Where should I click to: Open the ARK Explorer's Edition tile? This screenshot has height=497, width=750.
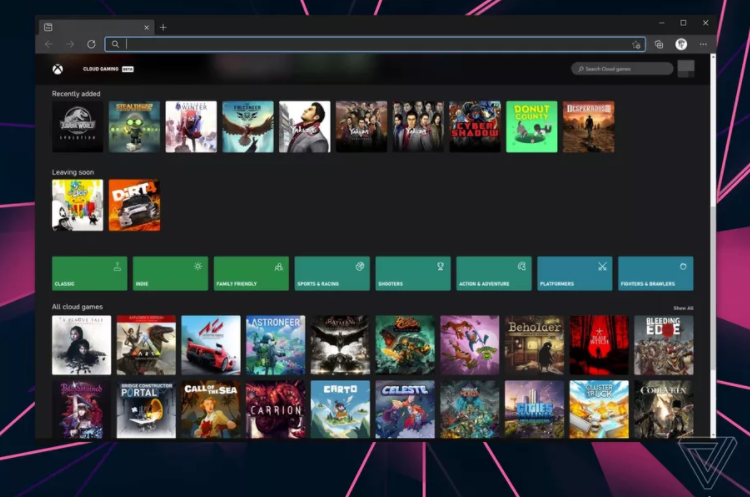tap(146, 345)
